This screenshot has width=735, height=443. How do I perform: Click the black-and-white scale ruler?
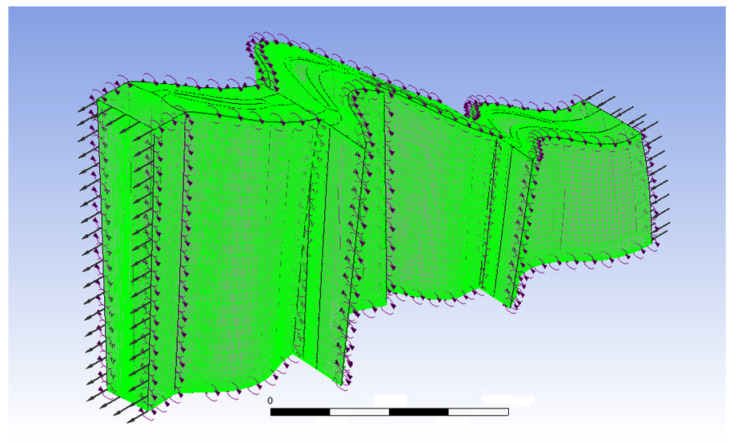pos(390,412)
